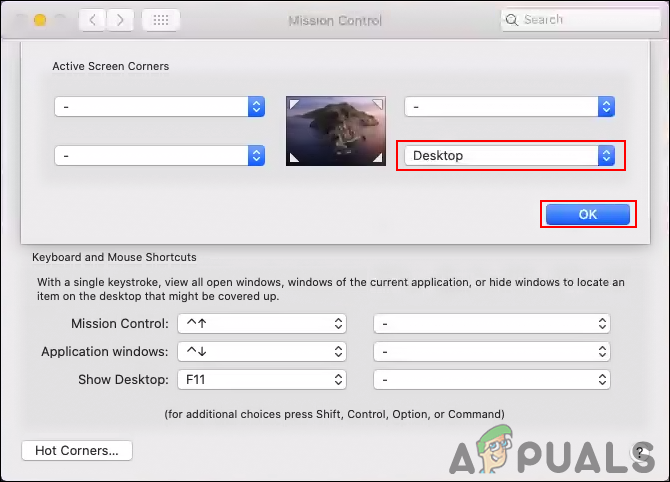This screenshot has width=670, height=482.
Task: Open Application windows mouse shortcut dropdown
Action: 492,352
